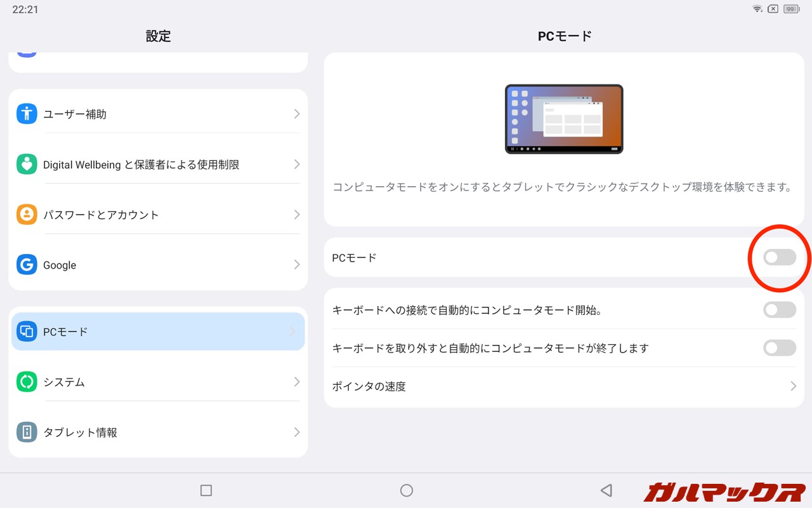Click the Tablet Info icon
Screen dimensions: 812x508
pos(27,432)
